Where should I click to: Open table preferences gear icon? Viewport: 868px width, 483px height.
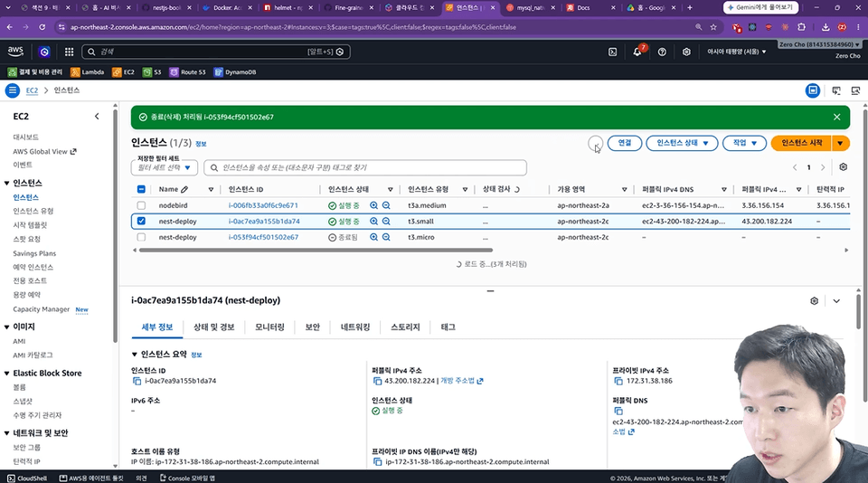point(843,167)
